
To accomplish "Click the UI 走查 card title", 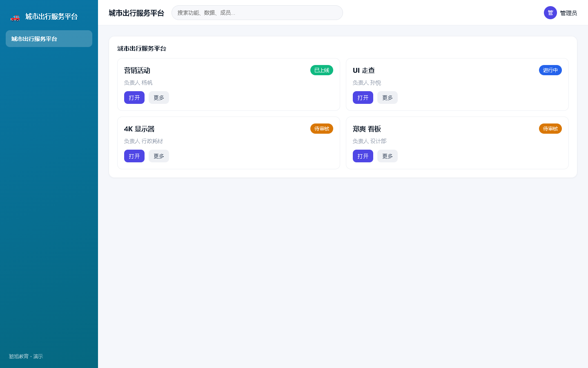I will tap(364, 70).
